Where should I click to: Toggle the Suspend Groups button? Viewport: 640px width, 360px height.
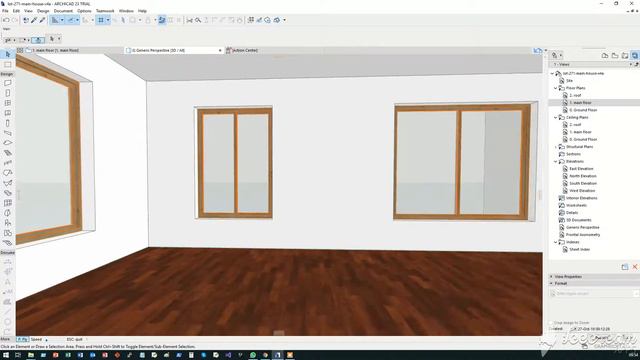coord(162,20)
